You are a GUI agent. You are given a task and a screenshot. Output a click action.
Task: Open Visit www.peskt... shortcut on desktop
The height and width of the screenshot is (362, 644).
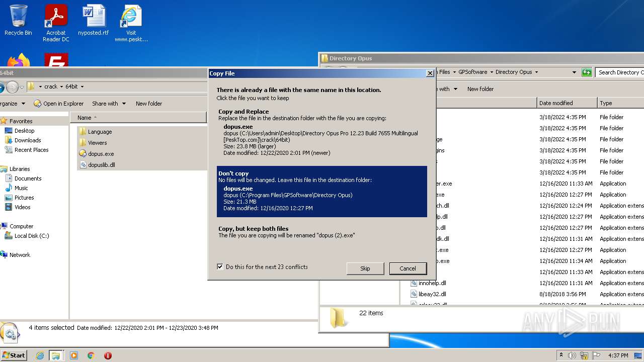pos(131,23)
